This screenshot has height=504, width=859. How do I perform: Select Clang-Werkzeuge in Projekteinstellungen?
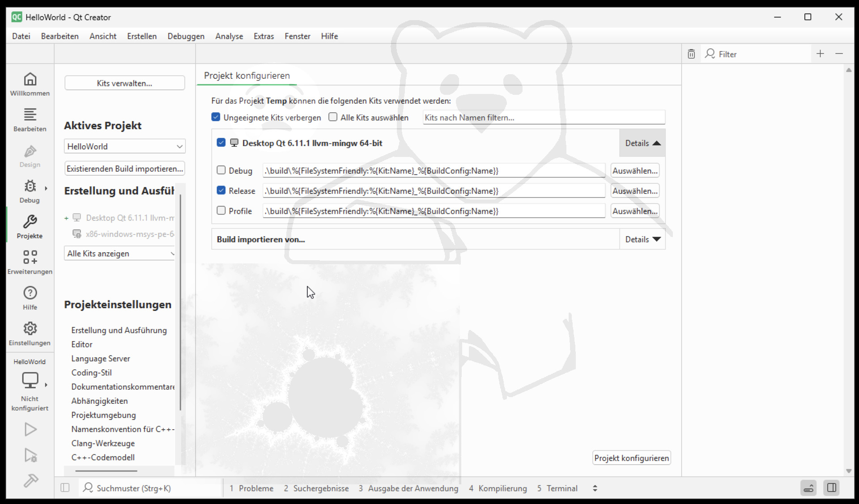[x=103, y=443]
